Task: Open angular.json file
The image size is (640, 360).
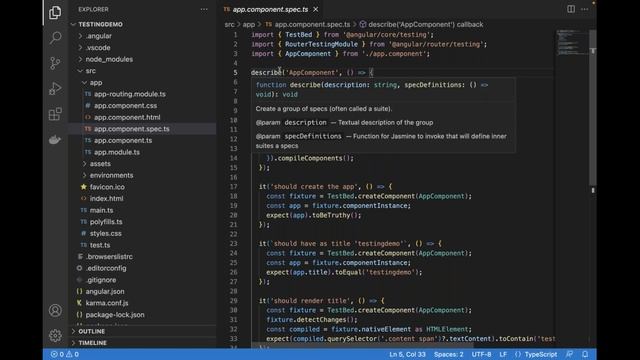Action: [105, 292]
